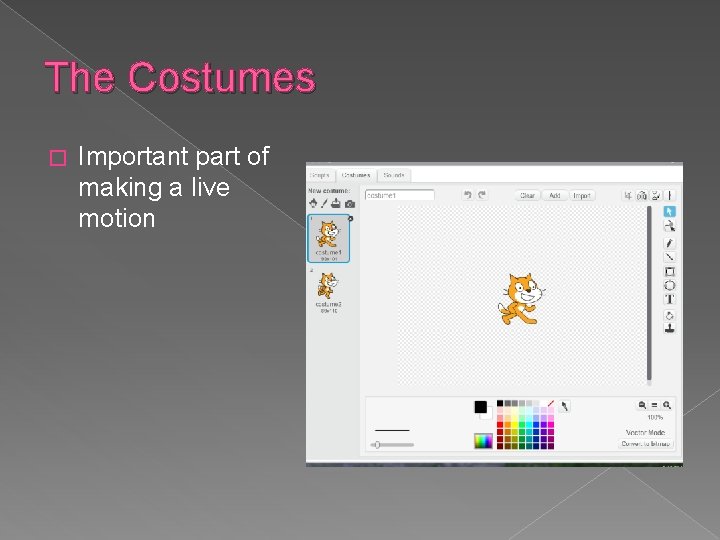Choose the Reshape tool
The width and height of the screenshot is (720, 540).
[x=669, y=226]
